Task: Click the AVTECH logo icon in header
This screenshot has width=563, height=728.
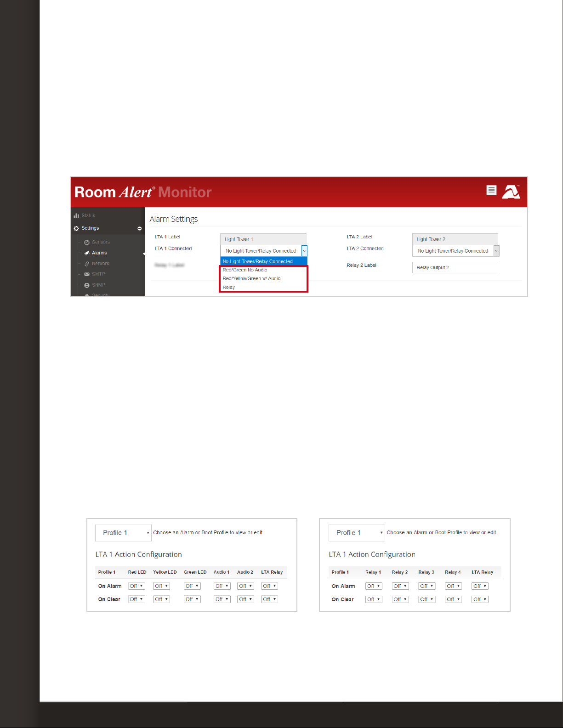Action: click(x=511, y=192)
